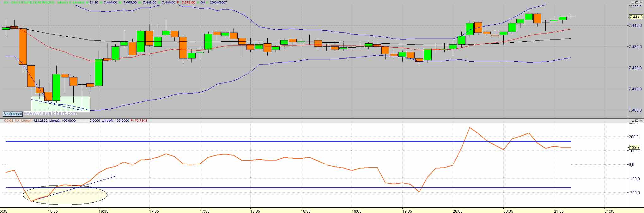This screenshot has width=644, height=213.
Task: Minimize the CCI indicator pane
Action: (x=633, y=121)
